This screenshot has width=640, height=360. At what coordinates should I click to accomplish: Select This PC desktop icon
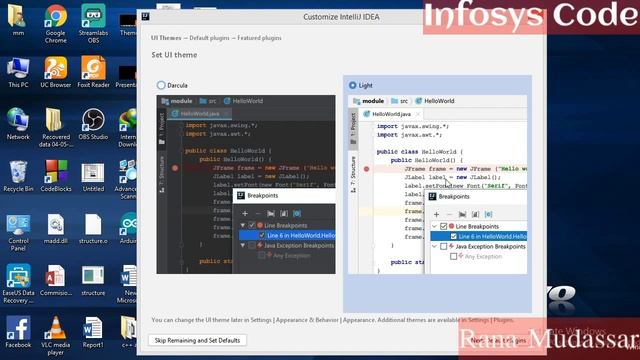[x=18, y=73]
